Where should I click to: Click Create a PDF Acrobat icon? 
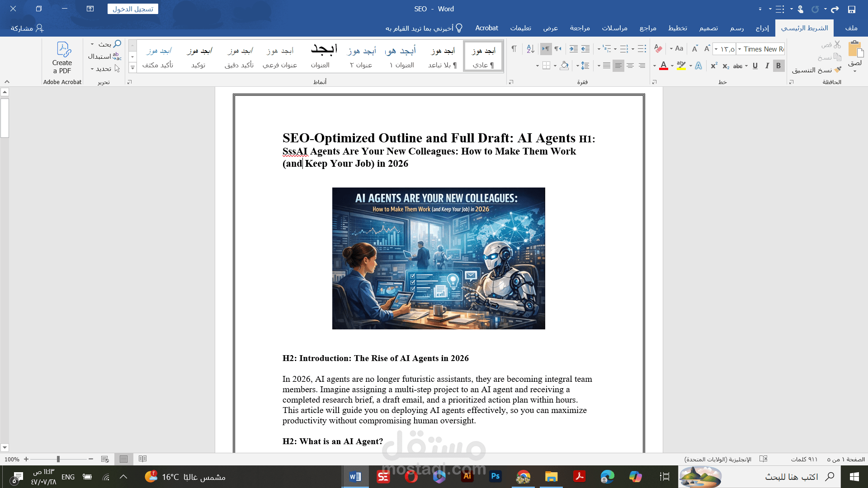62,58
